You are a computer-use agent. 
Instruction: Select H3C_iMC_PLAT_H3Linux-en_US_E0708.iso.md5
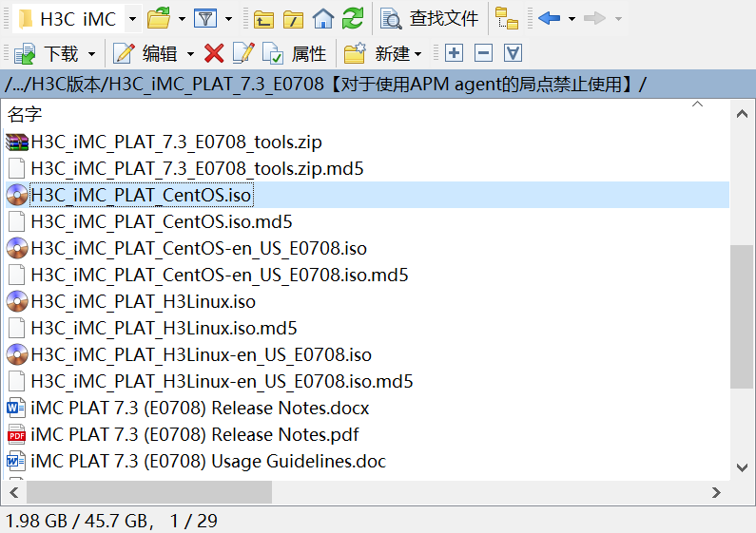[222, 382]
